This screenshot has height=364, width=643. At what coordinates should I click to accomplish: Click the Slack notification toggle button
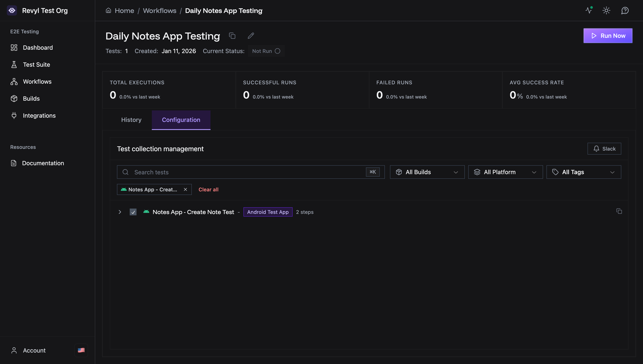point(604,148)
